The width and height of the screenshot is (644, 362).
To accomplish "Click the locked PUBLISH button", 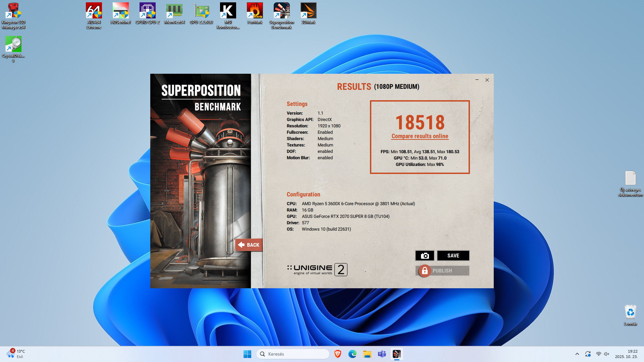I will [x=442, y=271].
